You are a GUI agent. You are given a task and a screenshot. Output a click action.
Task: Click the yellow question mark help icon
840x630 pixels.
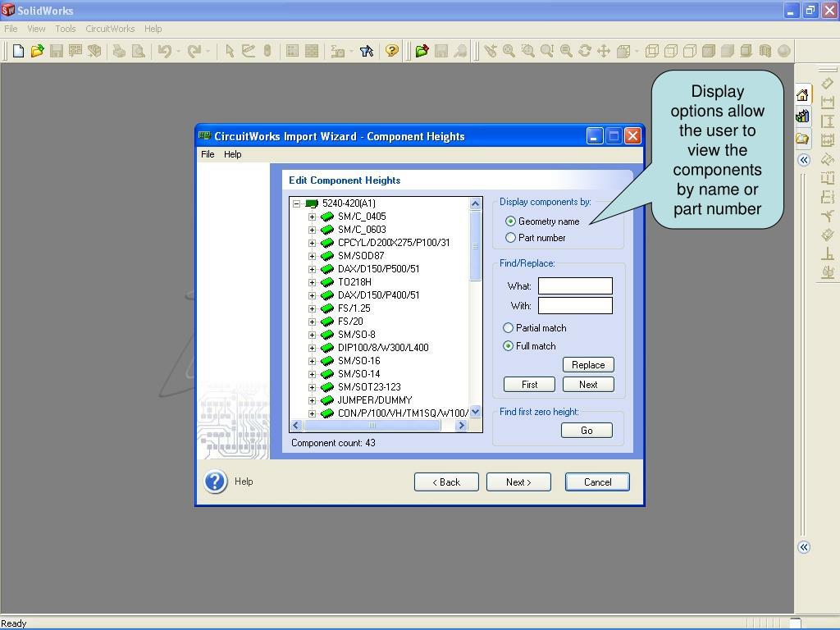coord(392,51)
